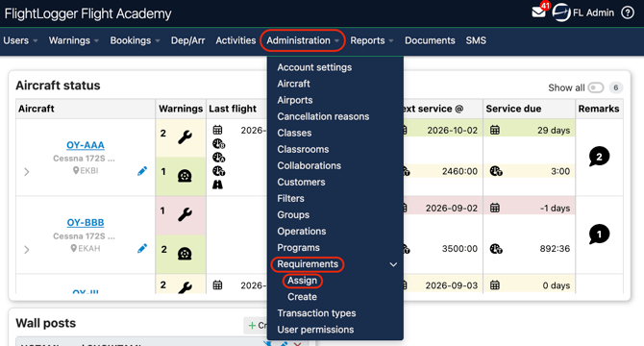The height and width of the screenshot is (346, 644).
Task: Click the Warnings column header
Action: (181, 109)
